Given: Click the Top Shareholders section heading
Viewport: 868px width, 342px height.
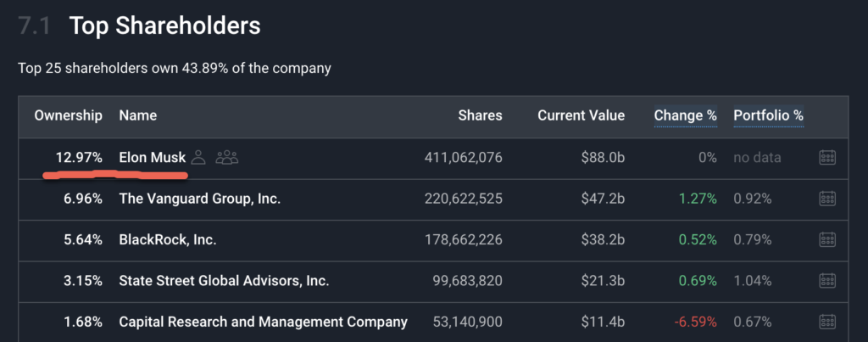Looking at the screenshot, I should 164,26.
